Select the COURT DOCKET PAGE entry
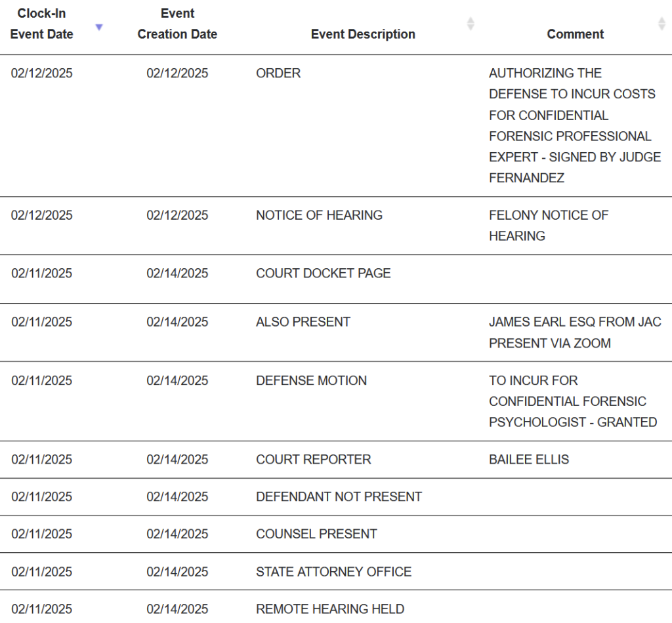Screen dimensions: 672x623 pos(323,273)
